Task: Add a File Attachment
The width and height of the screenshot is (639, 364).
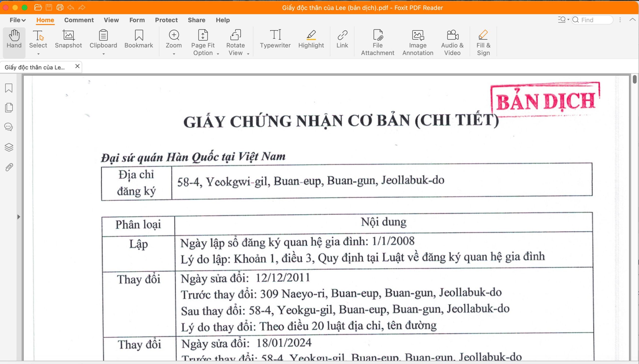Action: click(377, 42)
